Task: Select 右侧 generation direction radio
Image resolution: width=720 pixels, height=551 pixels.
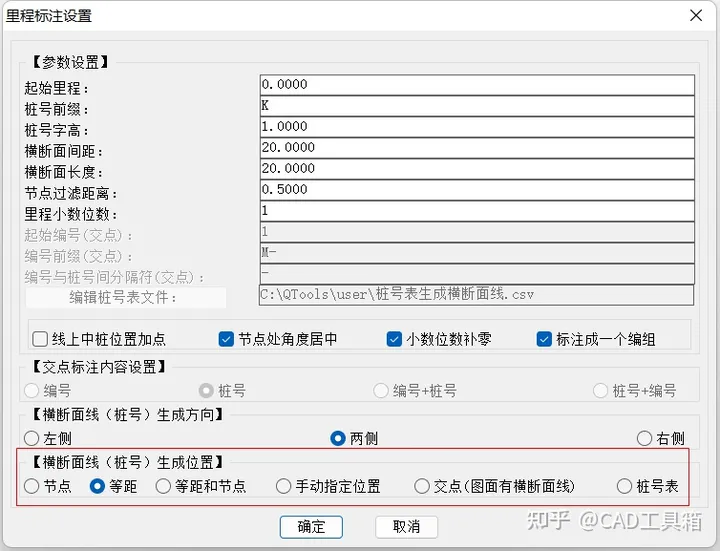Action: point(644,438)
